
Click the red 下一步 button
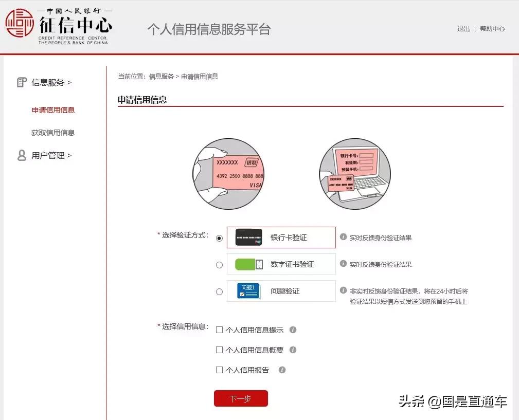(241, 398)
